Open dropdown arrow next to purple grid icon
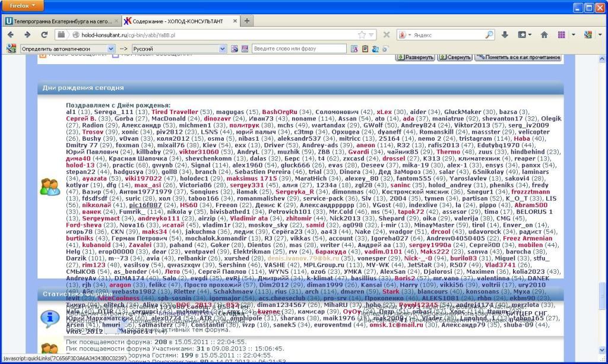Screen dimensions: 608x364 point(573,35)
